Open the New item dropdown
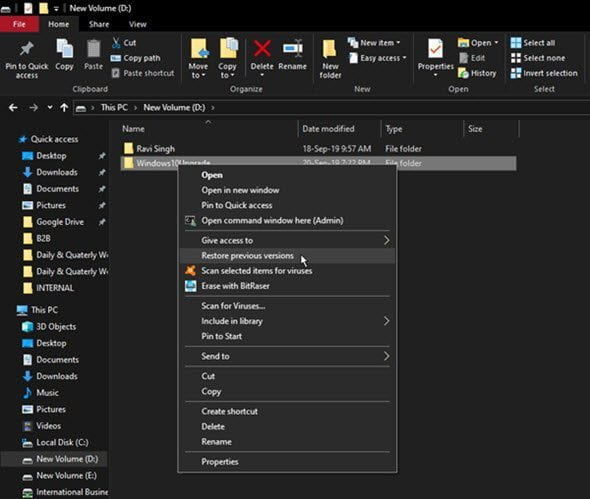Viewport: 590px width, 499px height. tap(374, 43)
